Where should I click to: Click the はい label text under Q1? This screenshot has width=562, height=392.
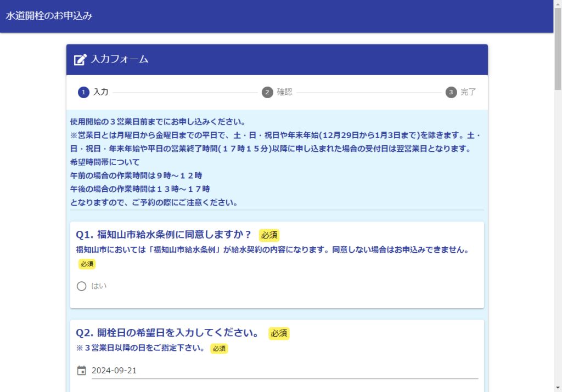tap(99, 286)
